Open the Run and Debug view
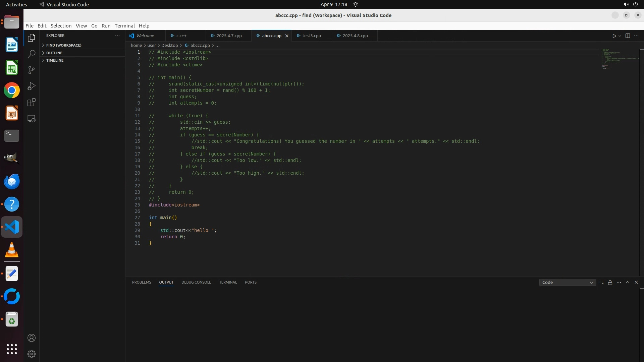This screenshot has width=644, height=362. tap(32, 86)
